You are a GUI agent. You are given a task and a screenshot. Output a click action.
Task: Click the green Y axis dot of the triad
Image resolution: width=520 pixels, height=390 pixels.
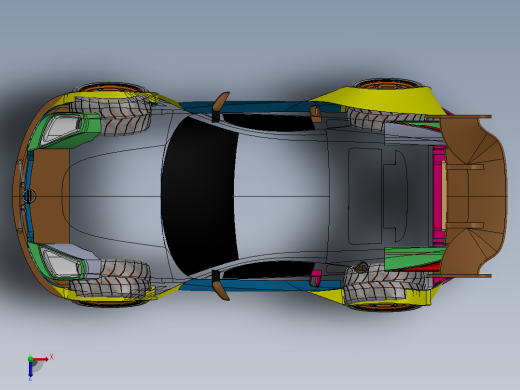tap(30, 359)
